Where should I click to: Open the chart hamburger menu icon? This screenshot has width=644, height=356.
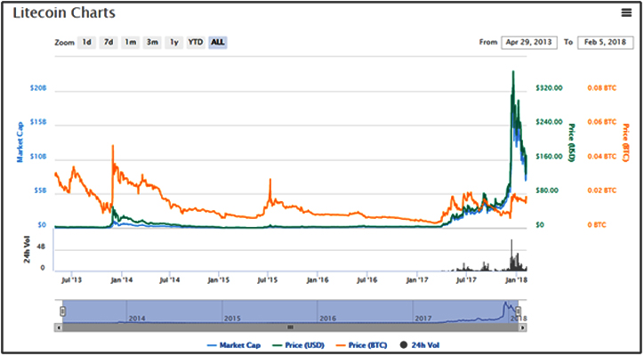point(626,12)
